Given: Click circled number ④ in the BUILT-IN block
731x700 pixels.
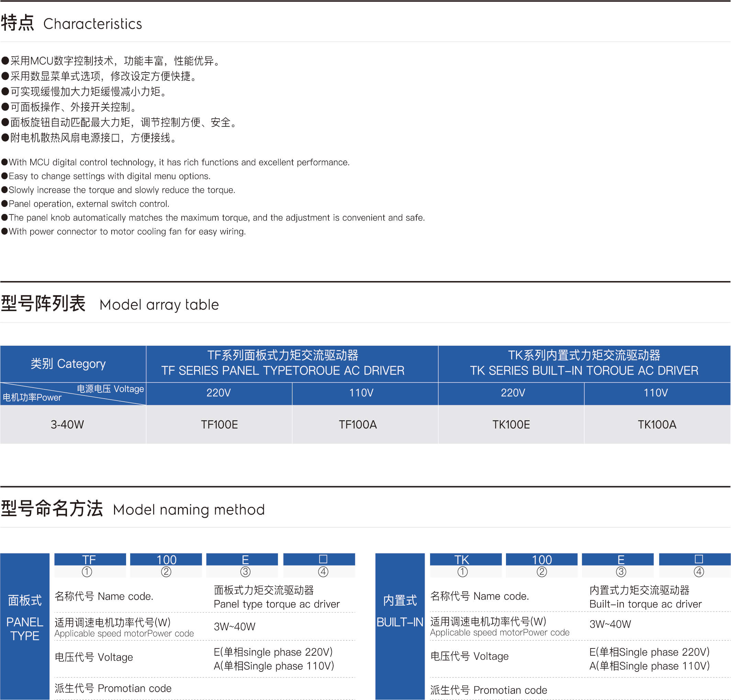Looking at the screenshot, I should 699,571.
